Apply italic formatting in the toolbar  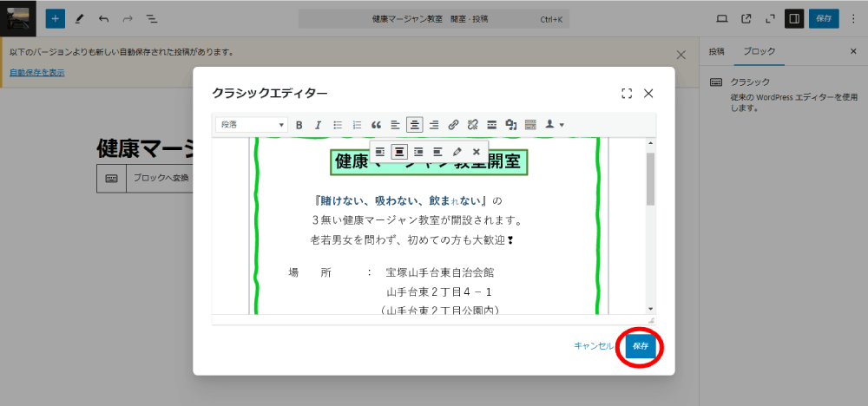[x=318, y=125]
